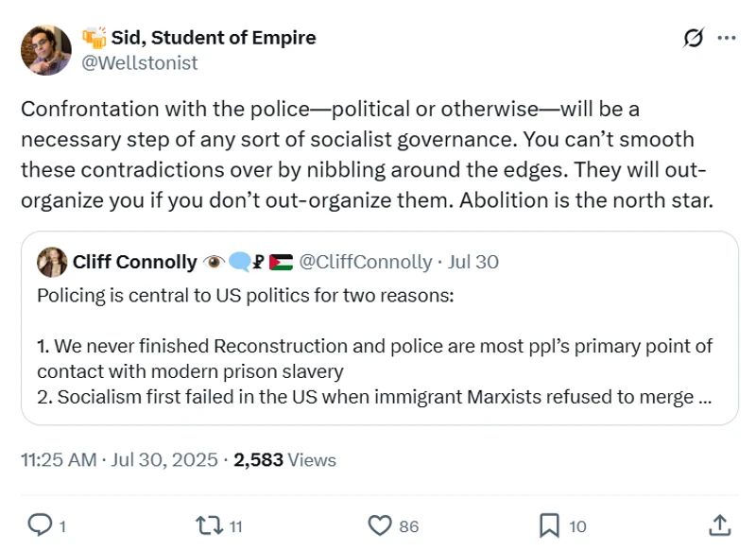The width and height of the screenshot is (756, 550).
Task: Click the eye emoji next to Cliff Connolly
Action: (215, 262)
